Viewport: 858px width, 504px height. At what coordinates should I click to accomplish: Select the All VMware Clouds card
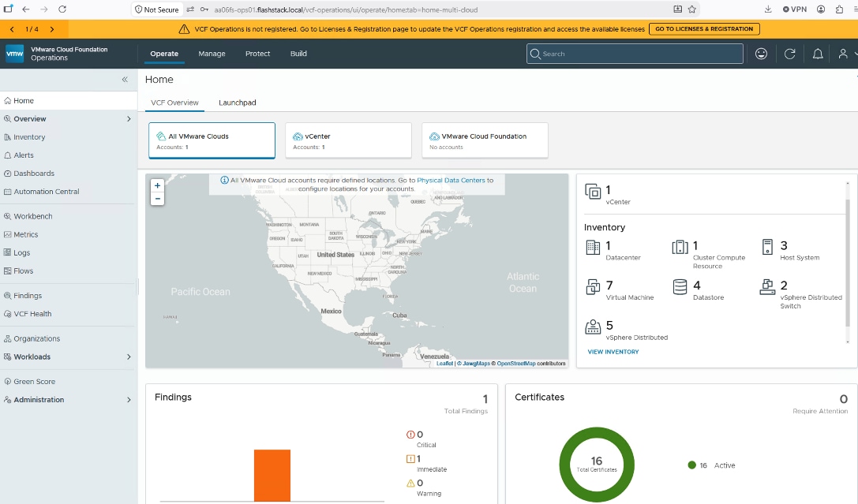point(212,140)
